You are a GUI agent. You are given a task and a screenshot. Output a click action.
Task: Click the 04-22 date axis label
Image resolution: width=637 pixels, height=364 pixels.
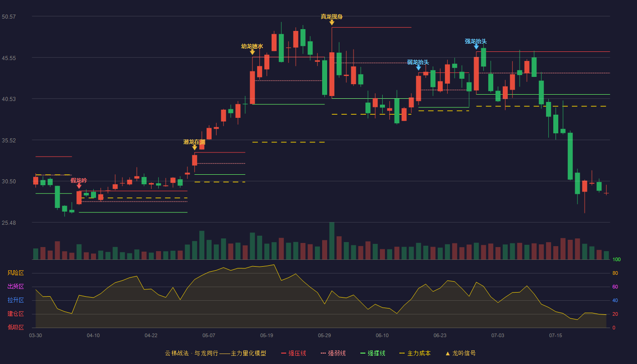tap(151, 335)
